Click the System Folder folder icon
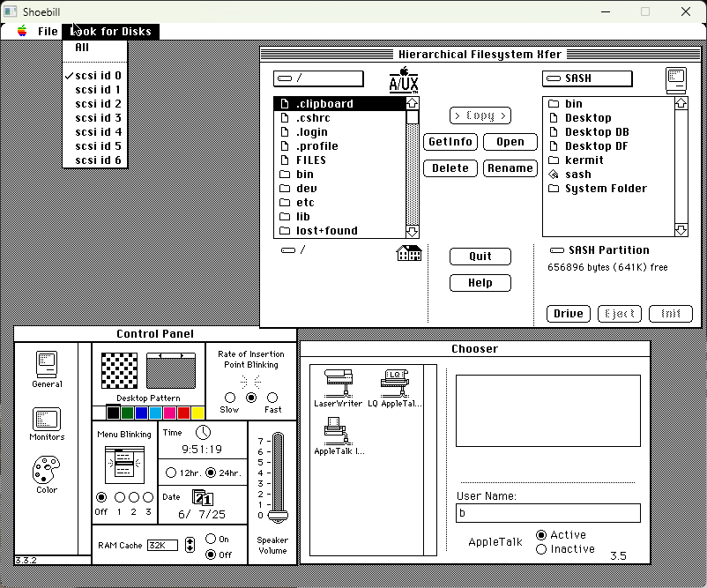 point(554,189)
